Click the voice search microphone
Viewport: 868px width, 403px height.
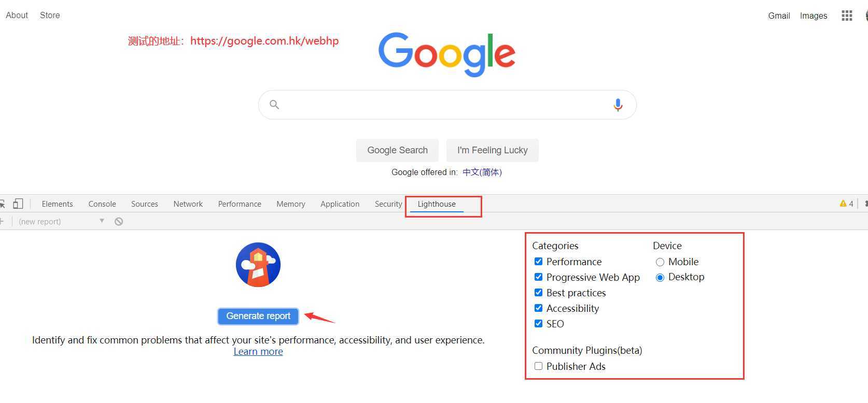pyautogui.click(x=618, y=105)
